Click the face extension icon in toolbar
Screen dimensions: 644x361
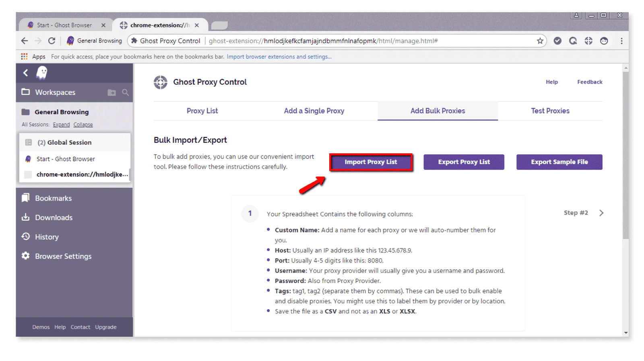604,41
